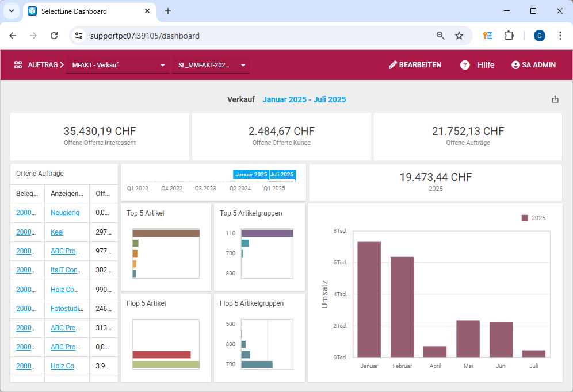The width and height of the screenshot is (573, 392).
Task: Toggle the 2025 legend series
Action: 533,218
